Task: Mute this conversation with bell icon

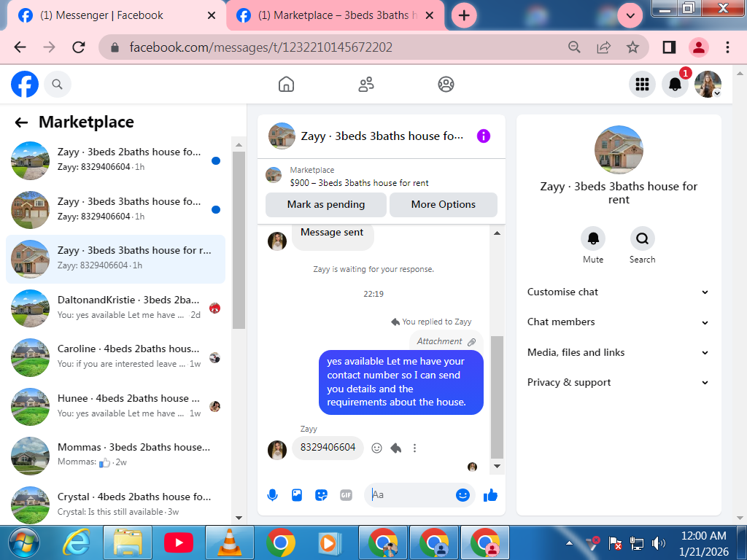Action: 593,238
